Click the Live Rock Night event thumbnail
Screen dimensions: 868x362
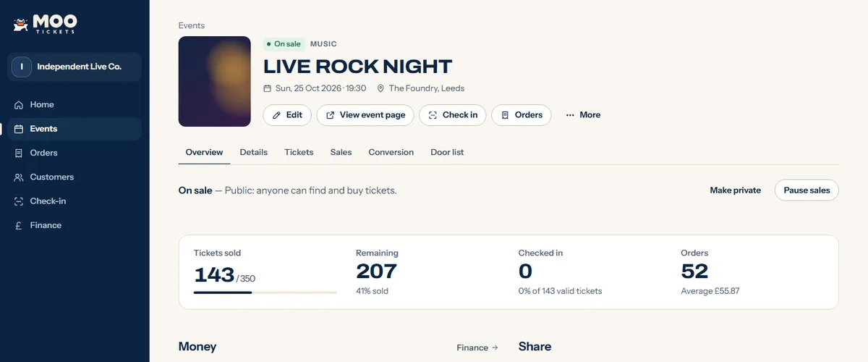215,81
